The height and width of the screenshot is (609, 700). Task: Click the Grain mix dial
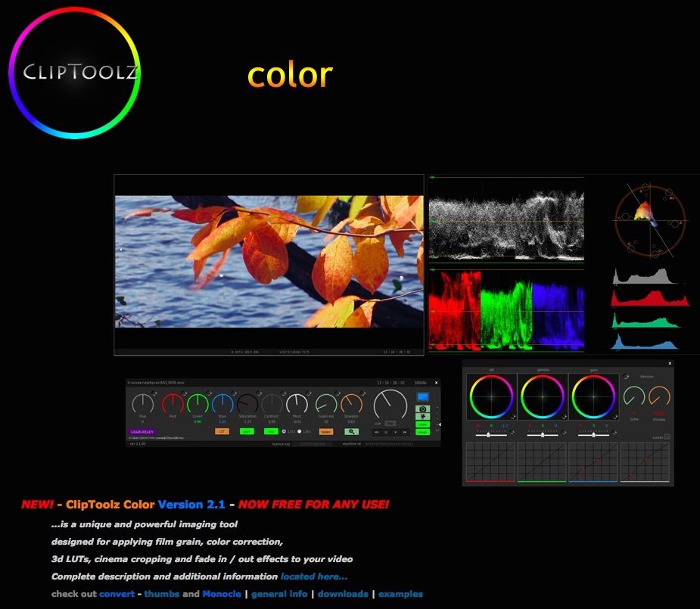[x=326, y=403]
